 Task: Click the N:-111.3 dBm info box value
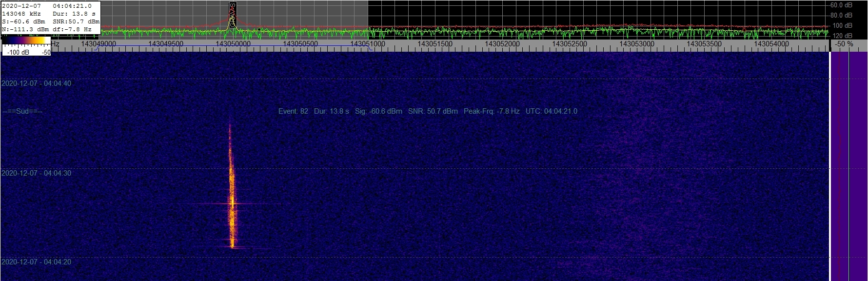coord(25,29)
